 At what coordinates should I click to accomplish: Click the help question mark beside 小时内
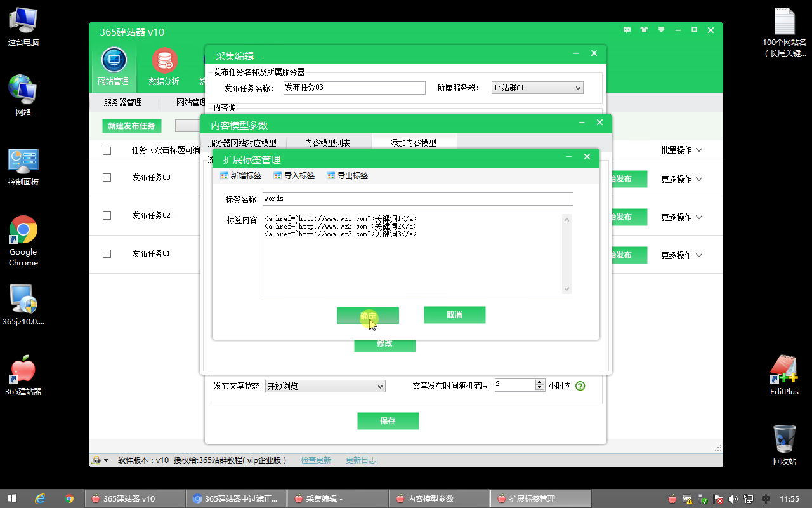coord(580,385)
